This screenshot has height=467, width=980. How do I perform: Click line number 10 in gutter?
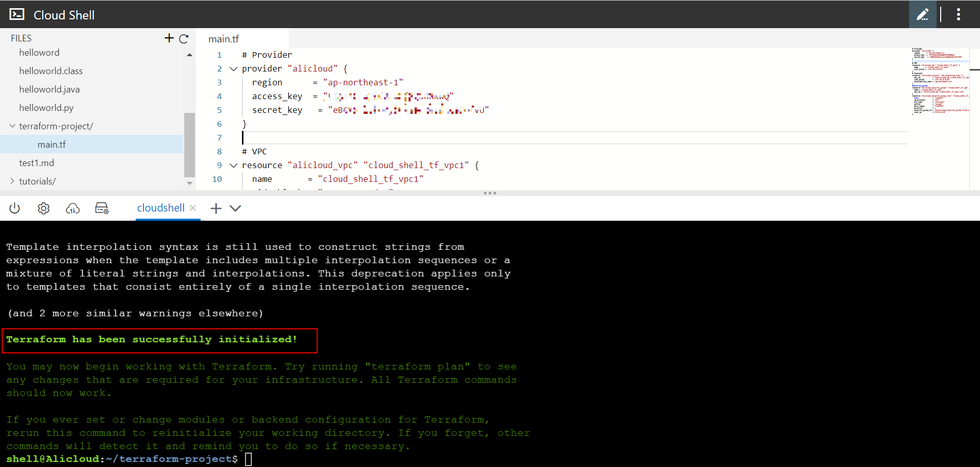[x=217, y=179]
